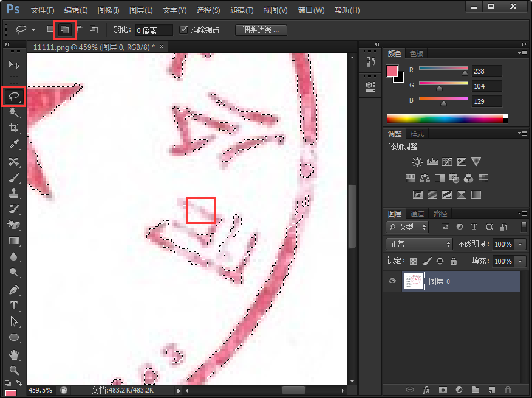Click the Levels adjustment icon
Viewport: 532px width, 398px height.
[x=432, y=162]
